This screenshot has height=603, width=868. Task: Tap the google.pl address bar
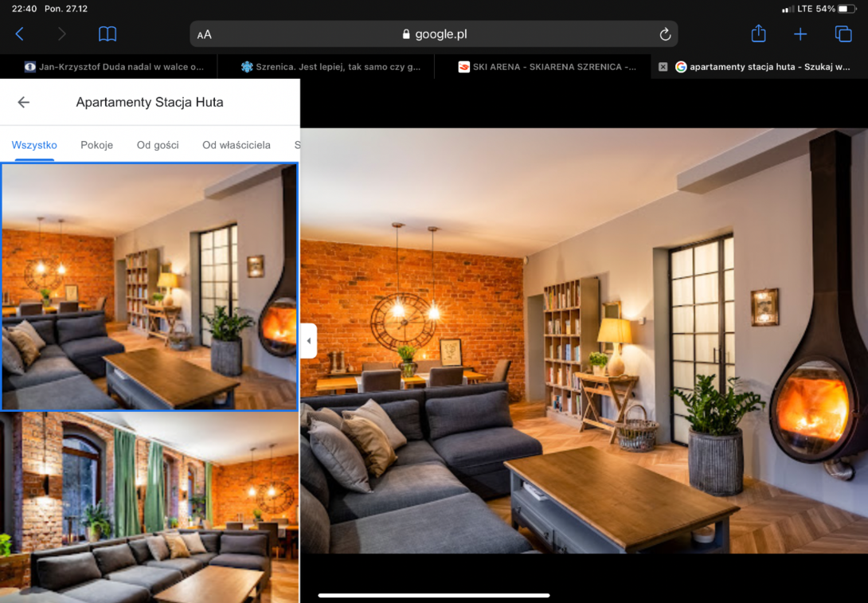(434, 34)
